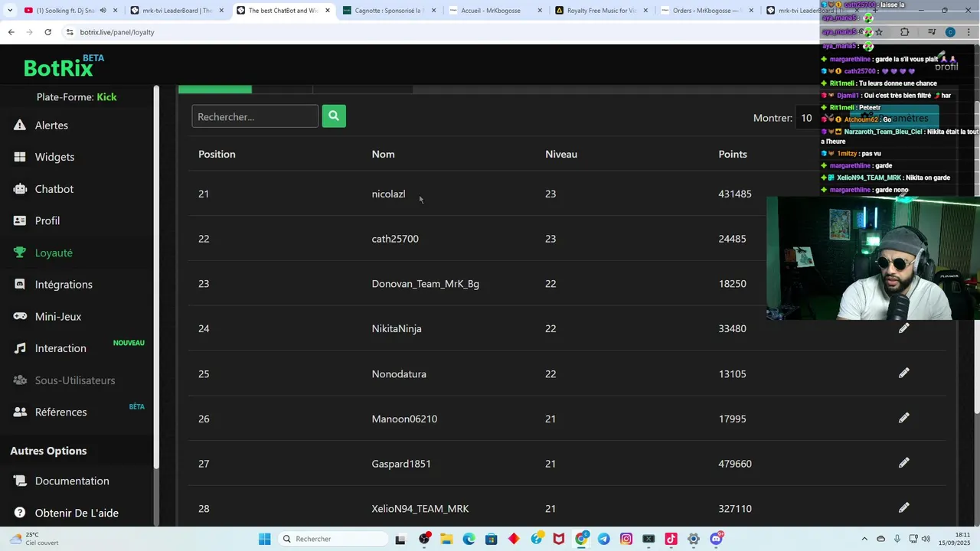Image resolution: width=980 pixels, height=551 pixels.
Task: Sort by the Nom column header
Action: [384, 154]
